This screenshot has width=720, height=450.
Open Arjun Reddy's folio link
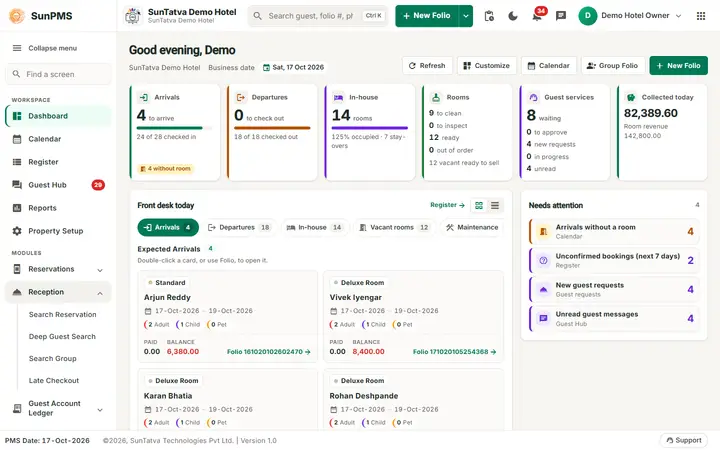[269, 352]
